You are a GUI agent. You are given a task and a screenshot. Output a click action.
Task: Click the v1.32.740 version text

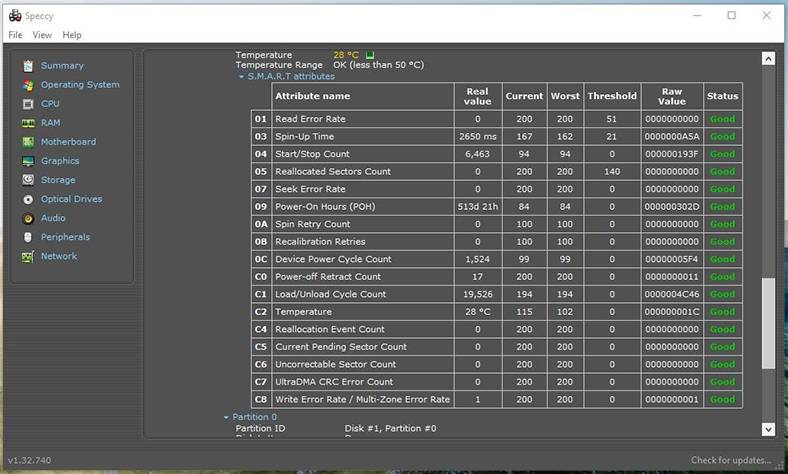point(29,460)
